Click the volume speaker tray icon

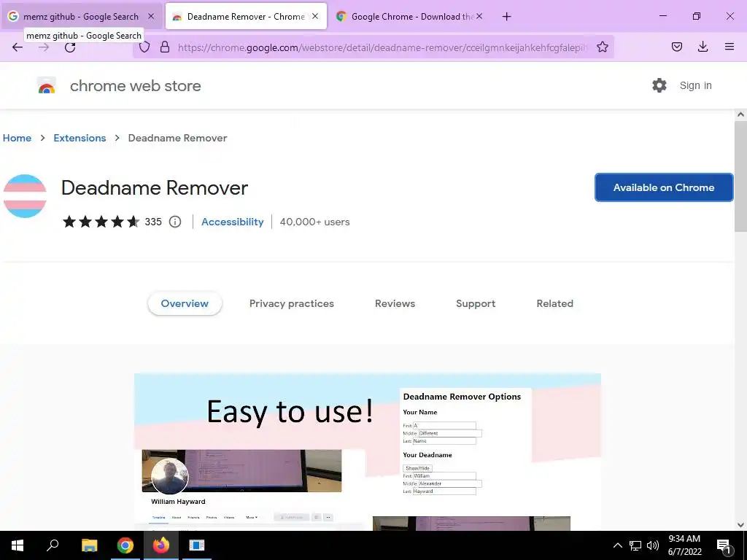(653, 545)
